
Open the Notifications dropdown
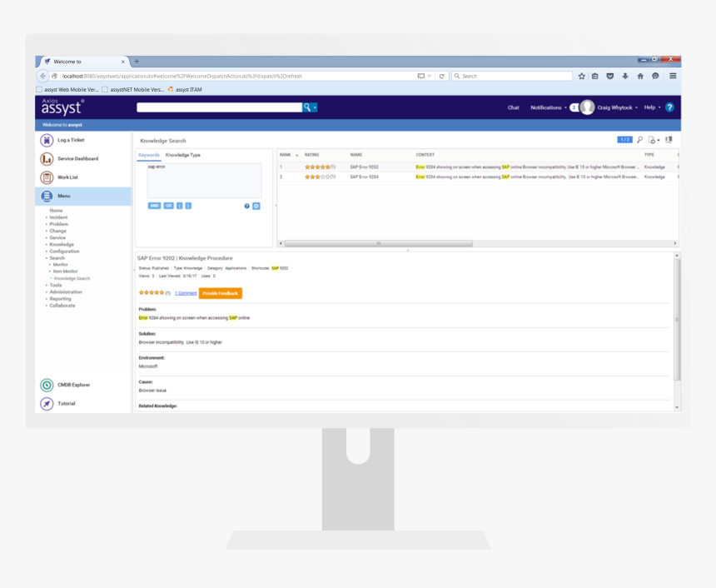tap(549, 107)
